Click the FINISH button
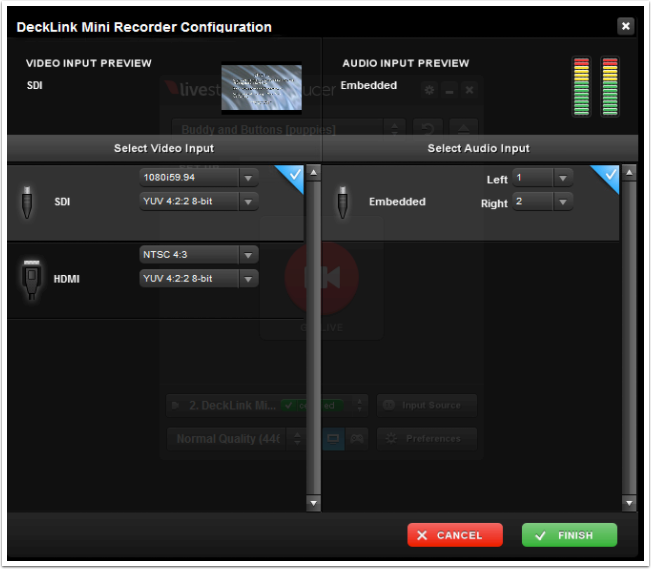651x569 pixels. tap(569, 535)
